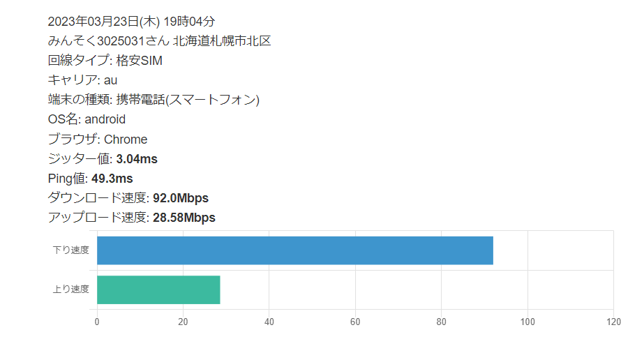Click the 40 tick on chart axis

coord(269,322)
